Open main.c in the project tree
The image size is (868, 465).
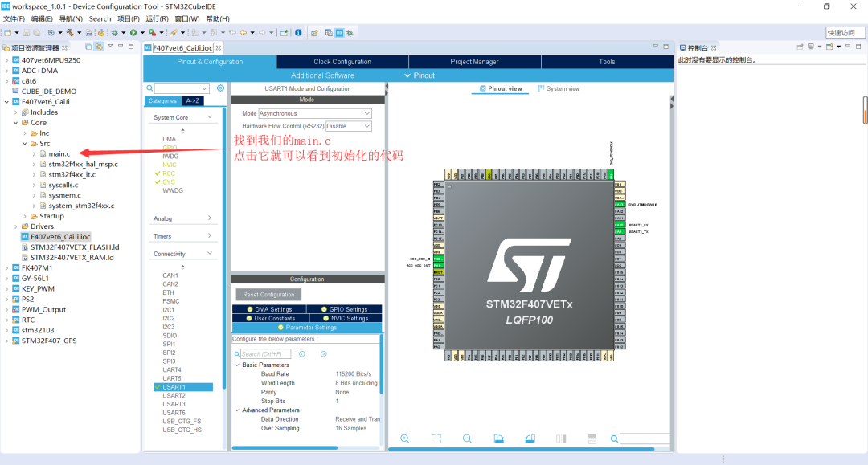pyautogui.click(x=59, y=153)
